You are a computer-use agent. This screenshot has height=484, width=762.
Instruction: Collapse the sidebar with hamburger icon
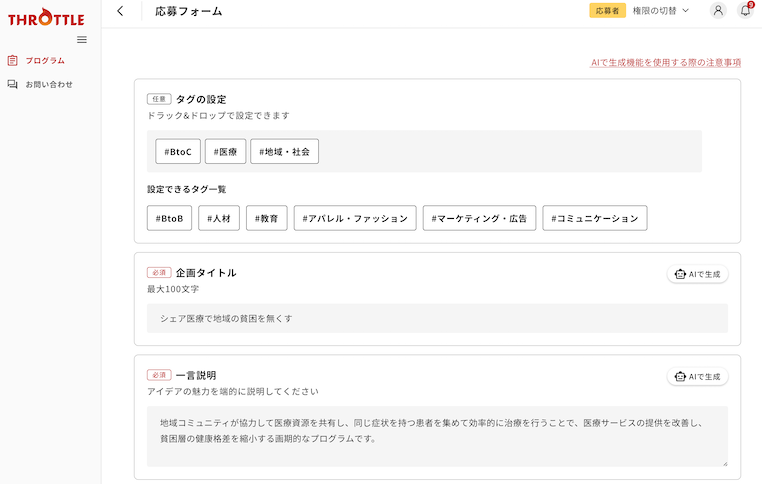[x=82, y=40]
